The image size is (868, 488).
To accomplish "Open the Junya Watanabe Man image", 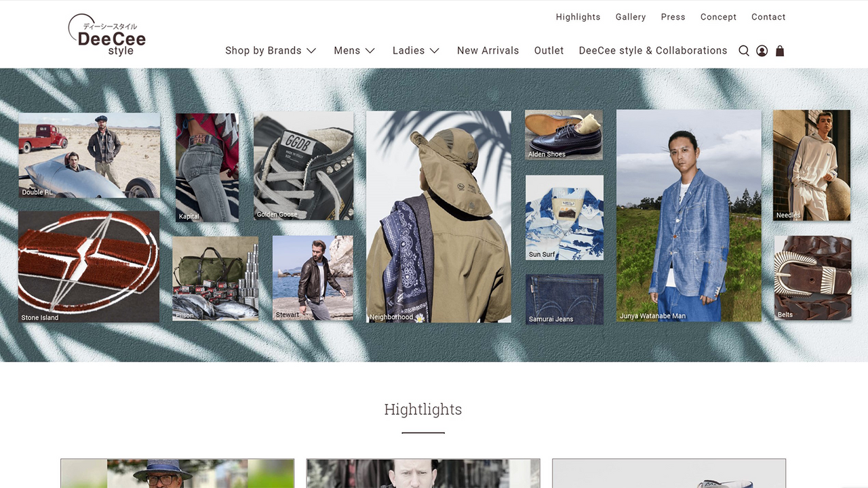I will point(689,216).
